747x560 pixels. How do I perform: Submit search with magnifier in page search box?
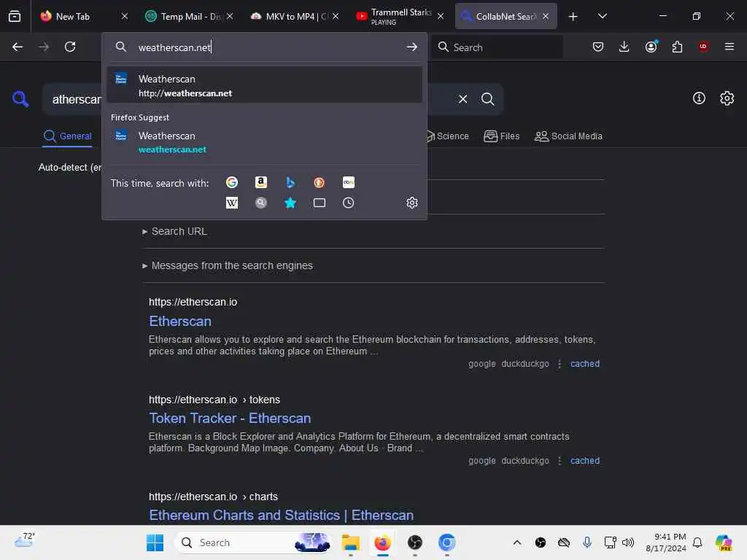point(487,99)
